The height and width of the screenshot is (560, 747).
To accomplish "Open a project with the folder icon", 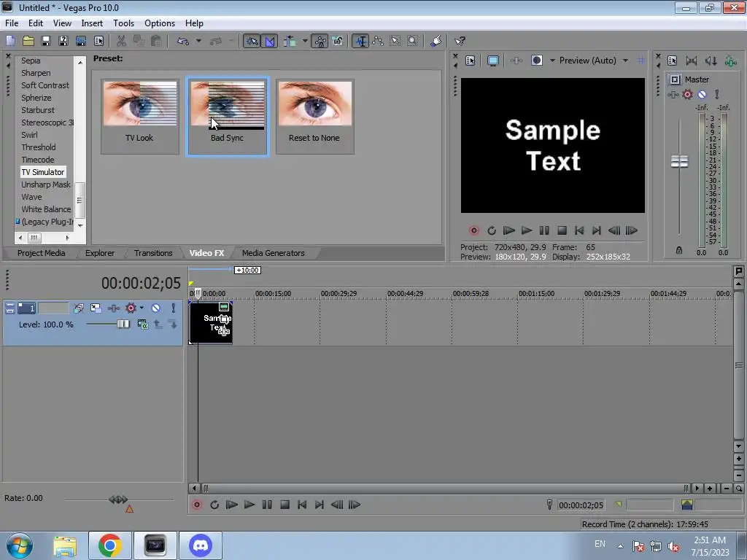I will pyautogui.click(x=28, y=42).
